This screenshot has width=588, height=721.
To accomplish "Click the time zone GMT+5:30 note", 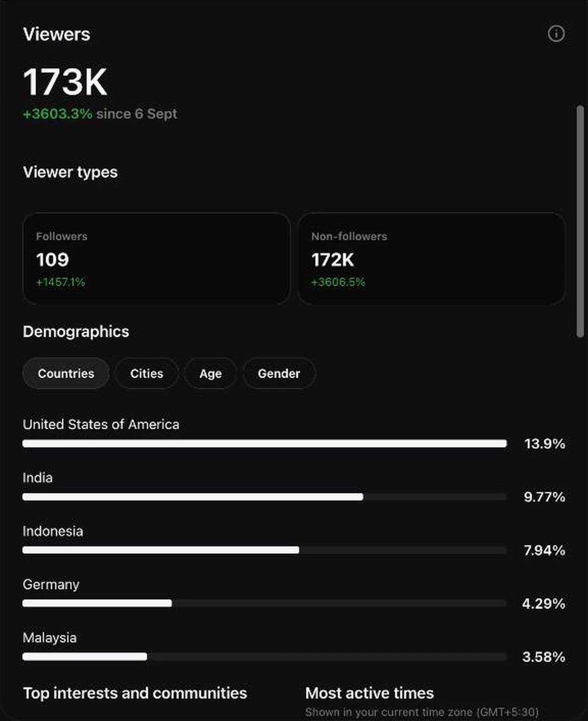I will click(422, 712).
